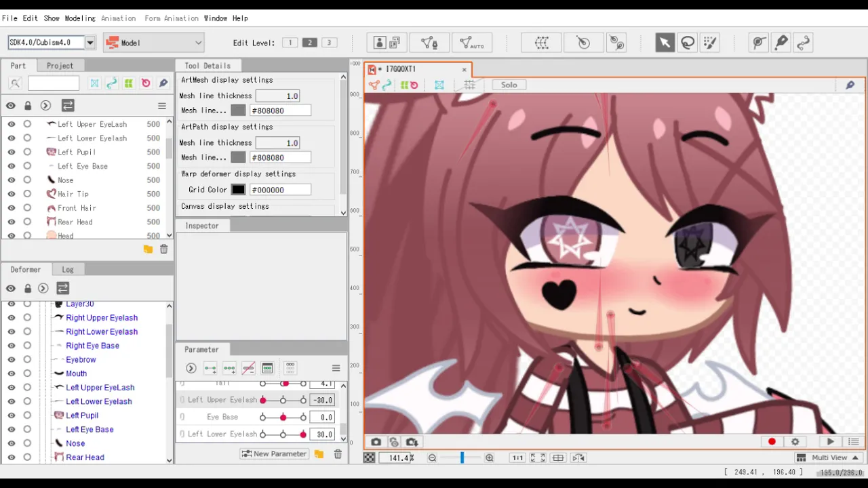The width and height of the screenshot is (868, 488).
Task: Open the canvas list menu icon
Action: [x=854, y=442]
